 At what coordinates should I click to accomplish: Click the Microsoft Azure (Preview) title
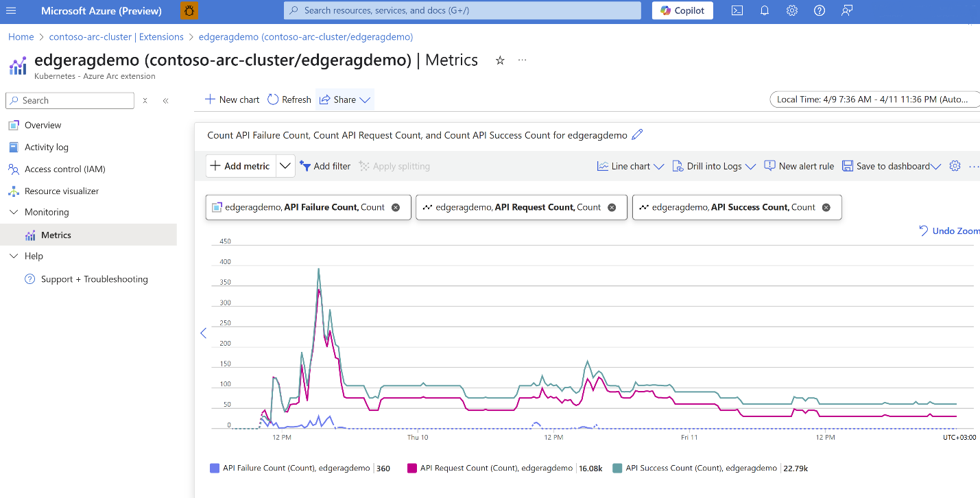coord(101,10)
